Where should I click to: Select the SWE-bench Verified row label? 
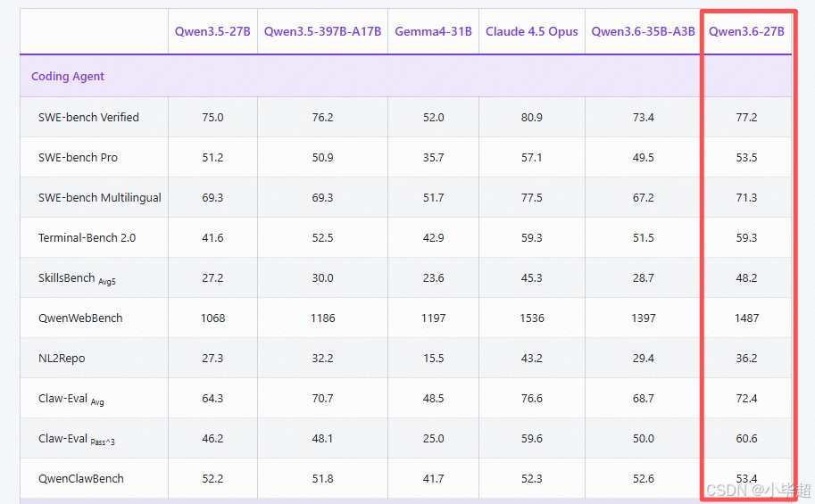pos(88,118)
